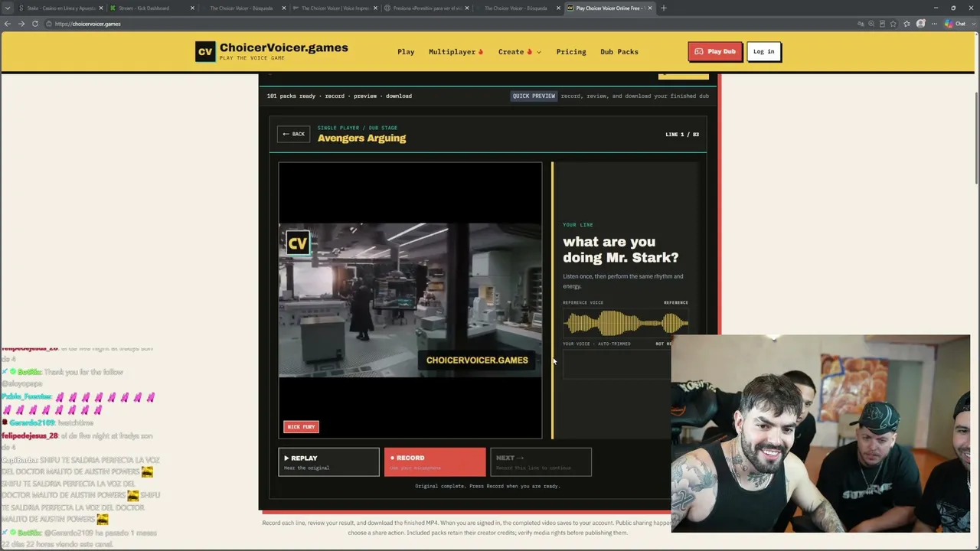Click the browser back arrow
Screen dimensions: 980x551
click(x=8, y=24)
